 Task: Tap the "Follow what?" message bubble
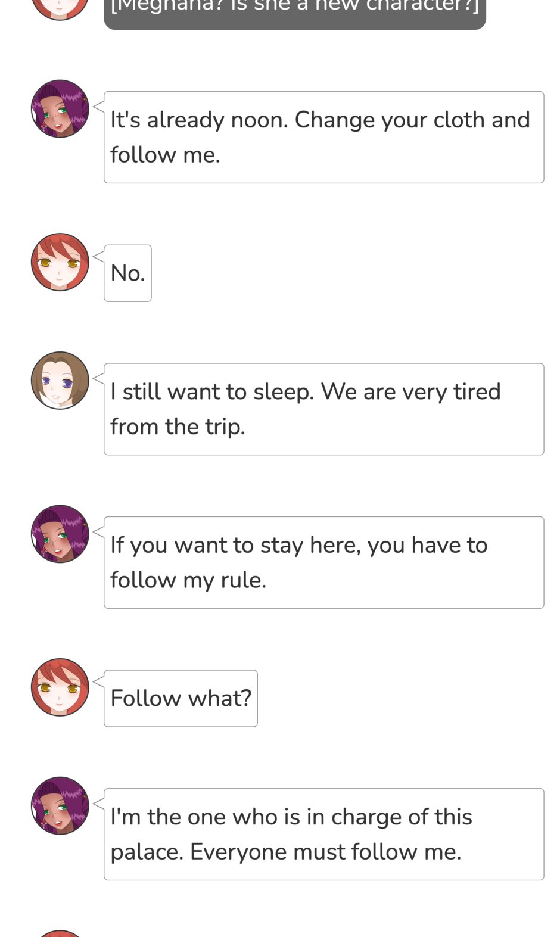tap(181, 698)
